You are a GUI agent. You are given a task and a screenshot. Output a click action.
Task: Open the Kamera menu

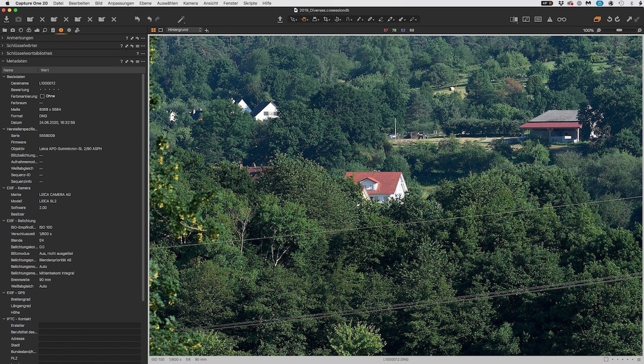[190, 3]
